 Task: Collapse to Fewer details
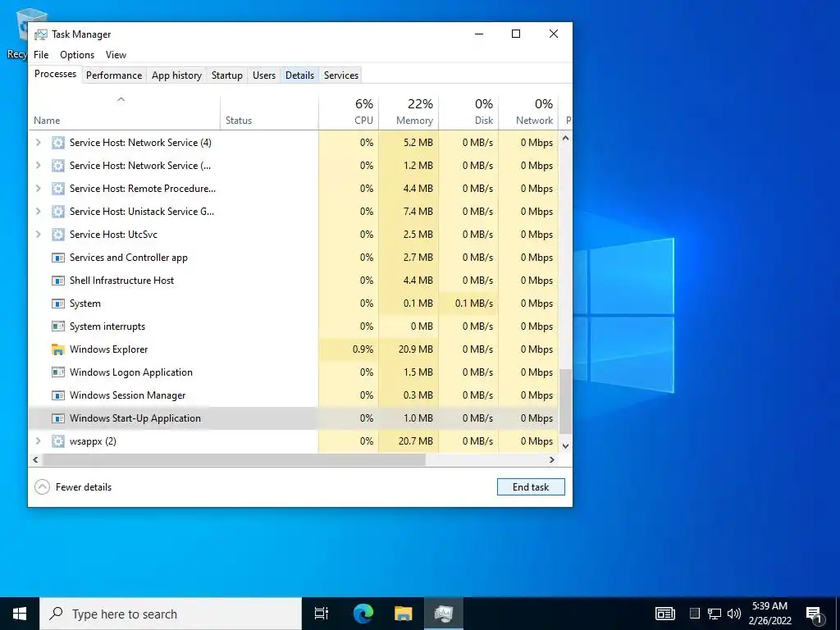[x=73, y=487]
